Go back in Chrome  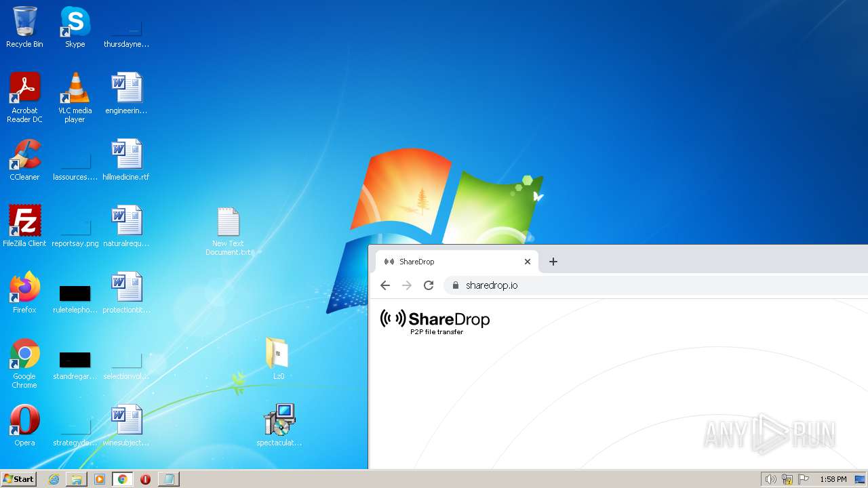(385, 285)
